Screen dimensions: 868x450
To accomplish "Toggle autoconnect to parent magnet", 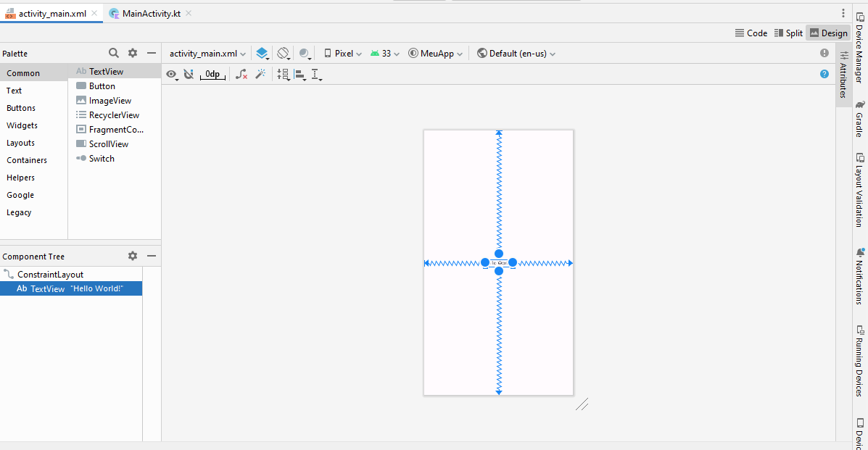I will click(189, 74).
